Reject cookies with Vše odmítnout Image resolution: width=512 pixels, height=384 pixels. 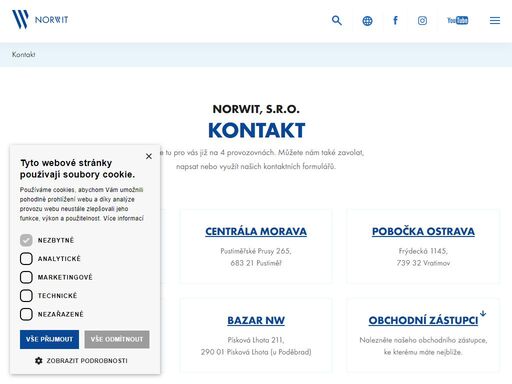click(117, 339)
